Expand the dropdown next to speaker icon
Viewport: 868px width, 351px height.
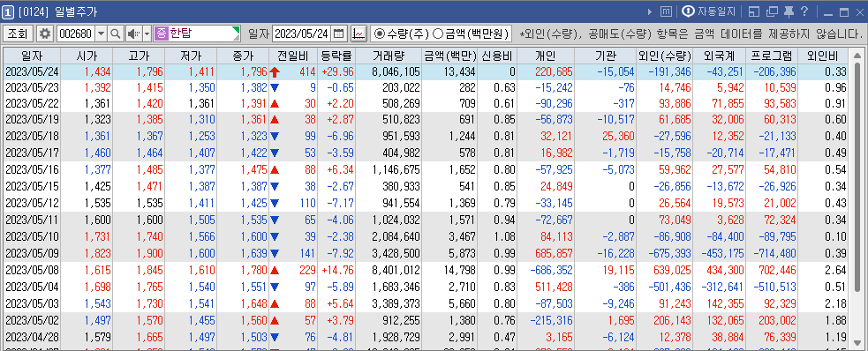click(x=147, y=34)
